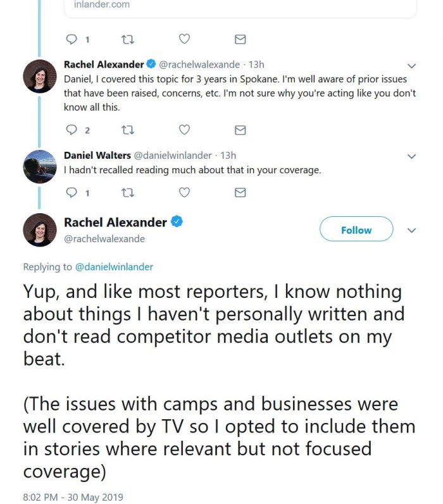Open more options for Daniel Walters' tweet
The image size is (443, 504).
411,156
